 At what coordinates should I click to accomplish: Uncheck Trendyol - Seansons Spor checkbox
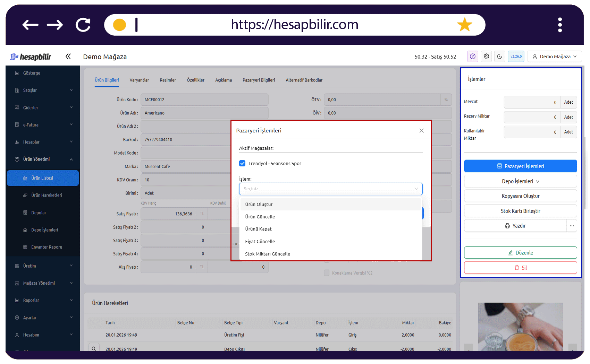[x=242, y=163]
